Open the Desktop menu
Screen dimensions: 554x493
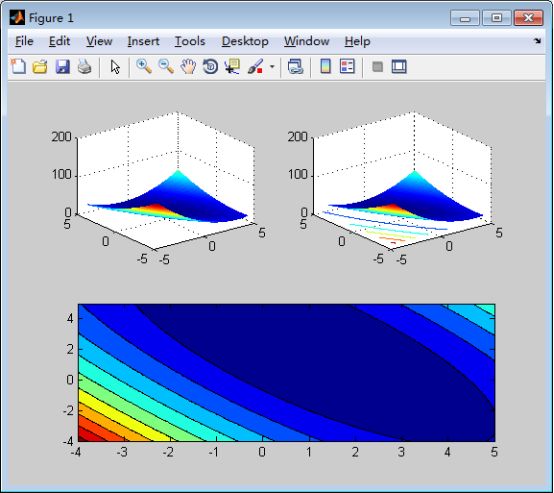tap(245, 41)
